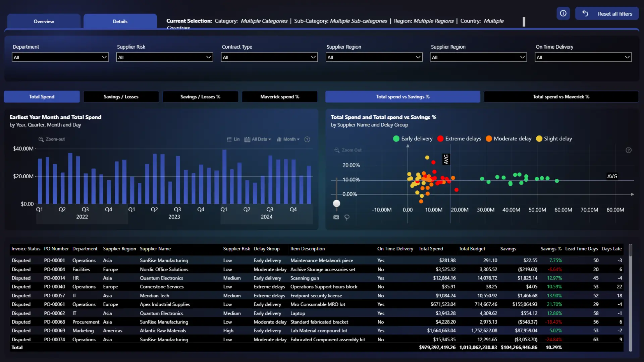
Task: Click the scatter chart Zoom Out icon
Action: 337,150
